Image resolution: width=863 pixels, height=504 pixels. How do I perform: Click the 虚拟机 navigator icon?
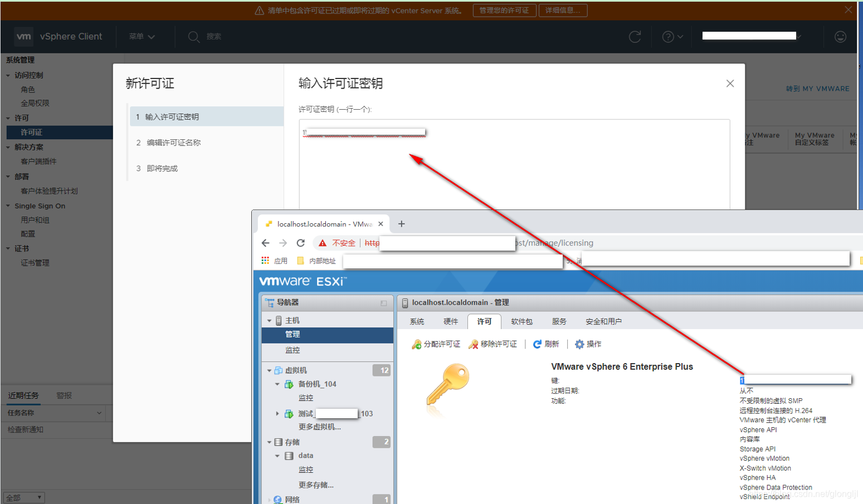coord(279,370)
